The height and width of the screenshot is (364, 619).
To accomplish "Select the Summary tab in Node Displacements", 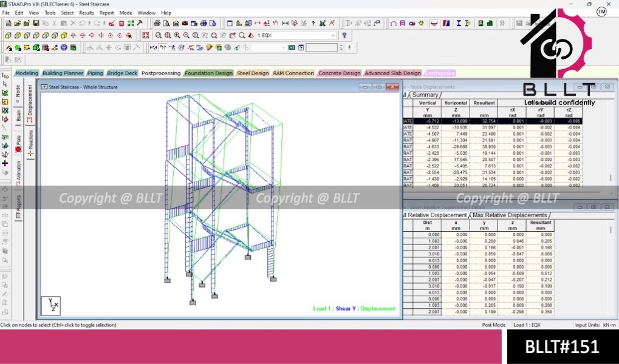I will (x=425, y=95).
